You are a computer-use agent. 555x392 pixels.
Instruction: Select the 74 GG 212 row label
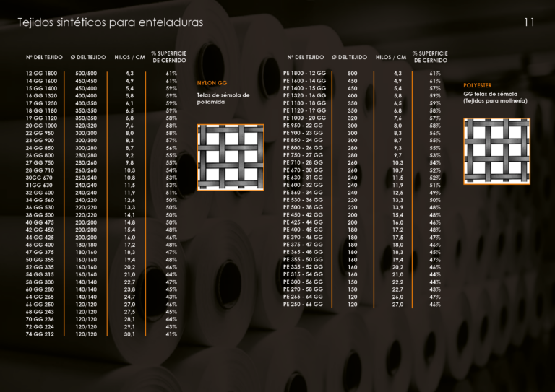coord(40,334)
